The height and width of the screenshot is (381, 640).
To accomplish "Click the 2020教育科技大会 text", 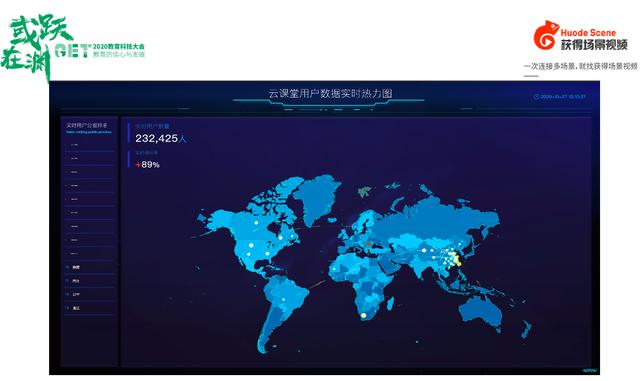I will [119, 47].
